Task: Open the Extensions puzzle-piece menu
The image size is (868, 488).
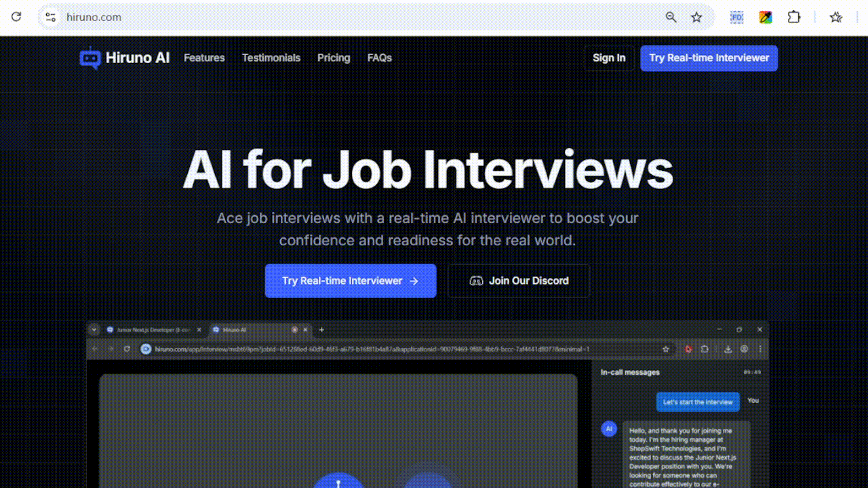Action: (x=794, y=17)
